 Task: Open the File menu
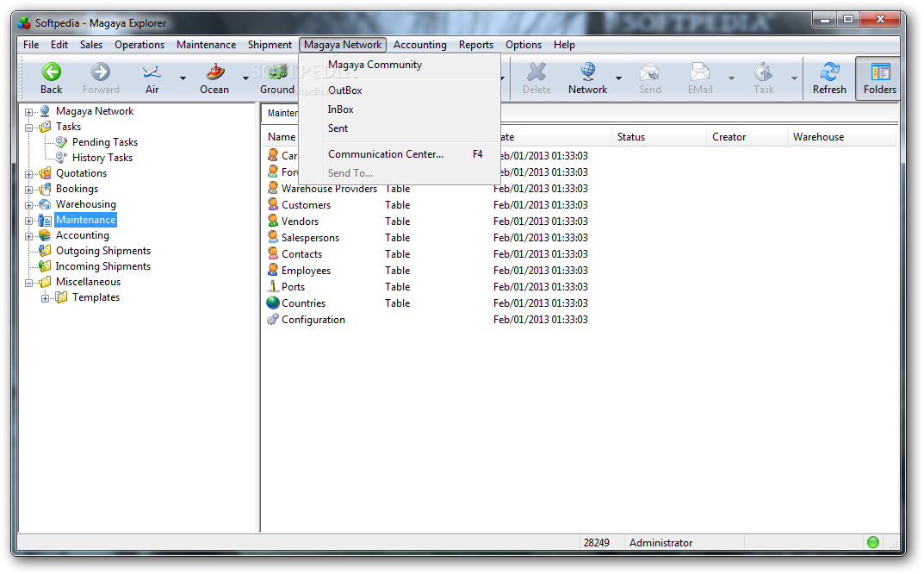tap(31, 45)
